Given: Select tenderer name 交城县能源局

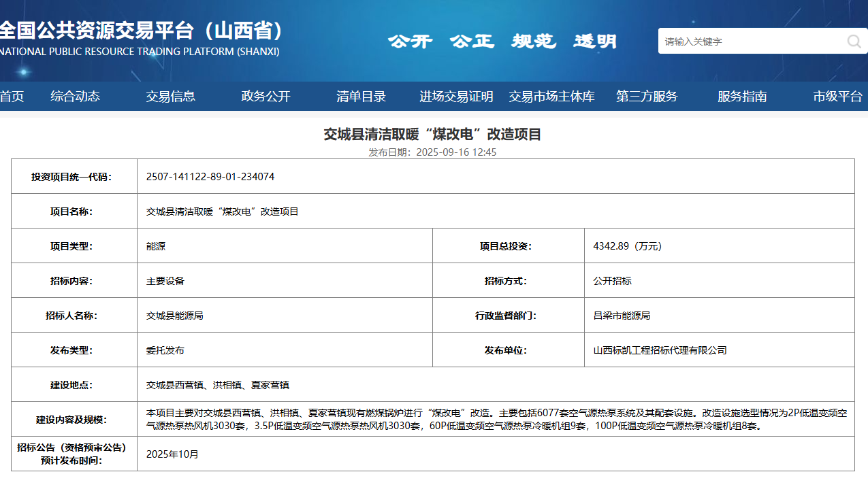Looking at the screenshot, I should [x=175, y=316].
